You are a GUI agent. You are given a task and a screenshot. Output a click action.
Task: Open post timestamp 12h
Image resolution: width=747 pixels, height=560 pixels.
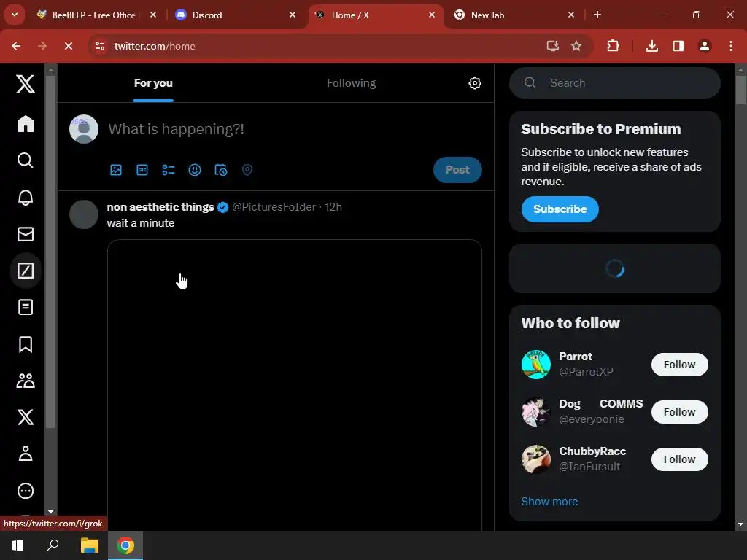(x=333, y=207)
